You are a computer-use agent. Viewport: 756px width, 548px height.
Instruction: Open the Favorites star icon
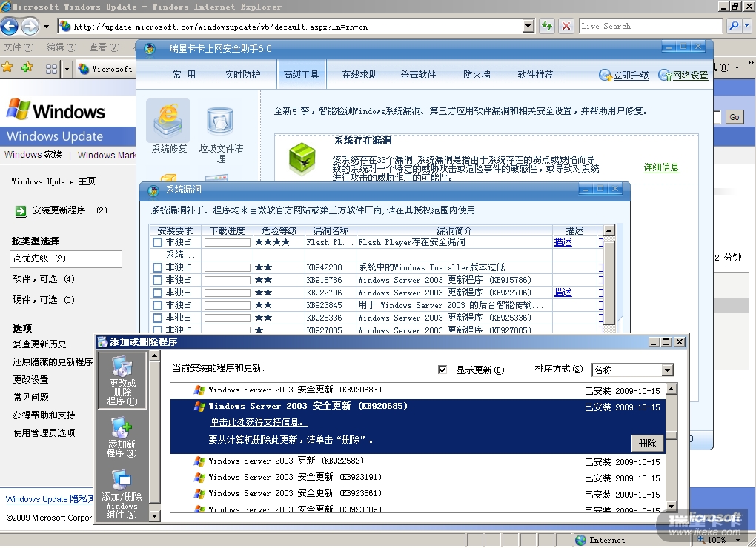[7, 67]
